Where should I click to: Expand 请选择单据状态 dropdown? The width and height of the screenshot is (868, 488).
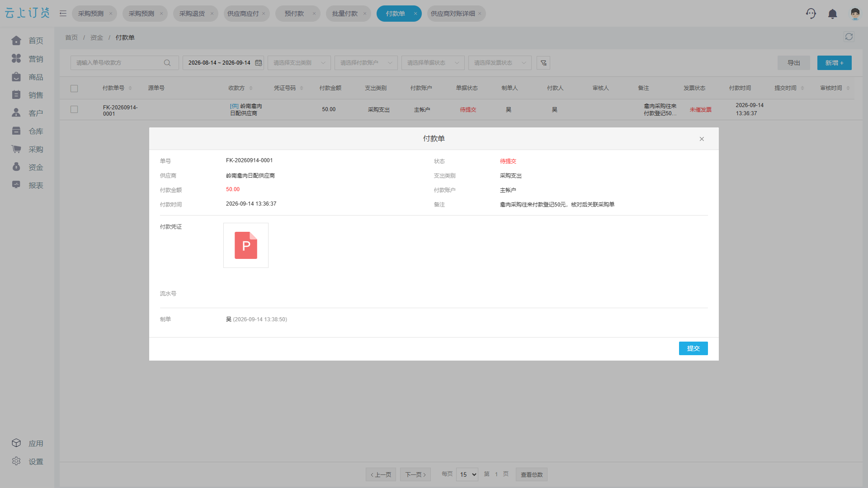[x=433, y=63]
